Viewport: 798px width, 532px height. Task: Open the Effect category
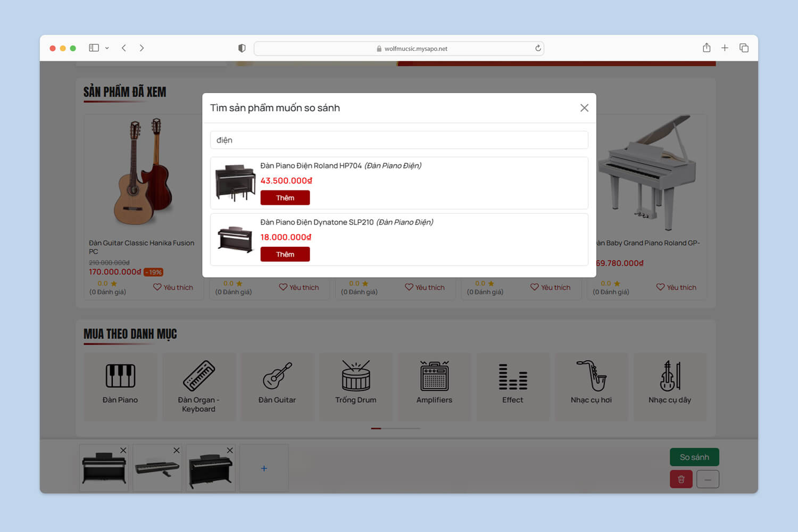coord(513,387)
